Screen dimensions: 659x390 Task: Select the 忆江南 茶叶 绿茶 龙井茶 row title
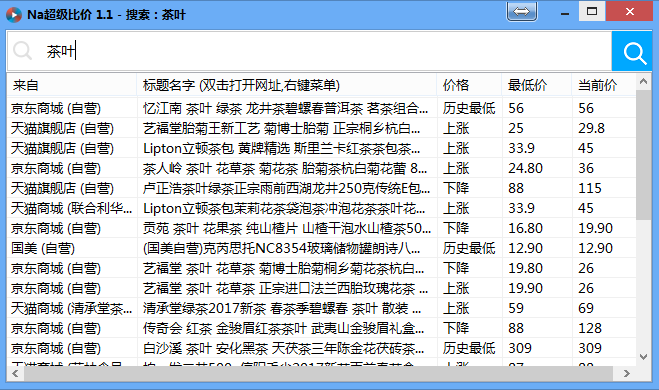point(286,108)
